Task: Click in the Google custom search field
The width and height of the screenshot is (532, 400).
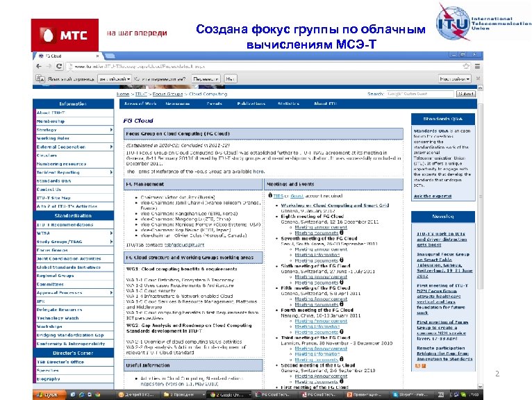Action: point(419,94)
